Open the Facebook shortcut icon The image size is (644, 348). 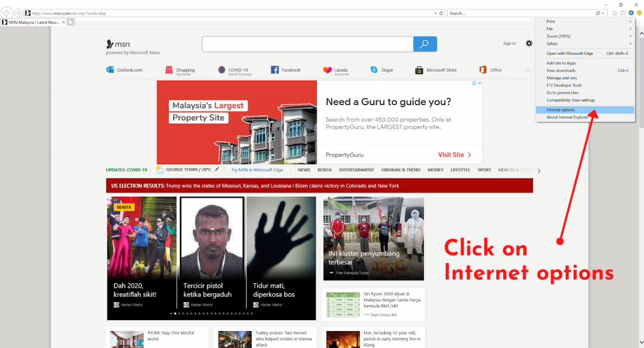[x=275, y=70]
